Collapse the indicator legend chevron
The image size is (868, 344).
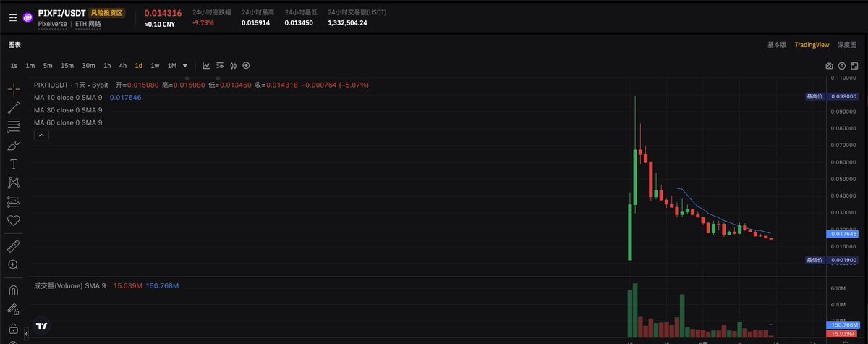pos(41,135)
